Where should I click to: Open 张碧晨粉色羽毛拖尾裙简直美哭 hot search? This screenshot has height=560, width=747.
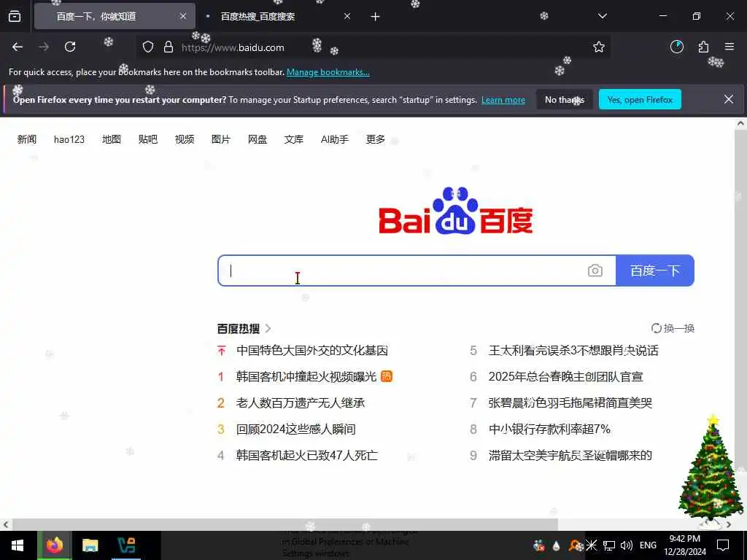570,402
